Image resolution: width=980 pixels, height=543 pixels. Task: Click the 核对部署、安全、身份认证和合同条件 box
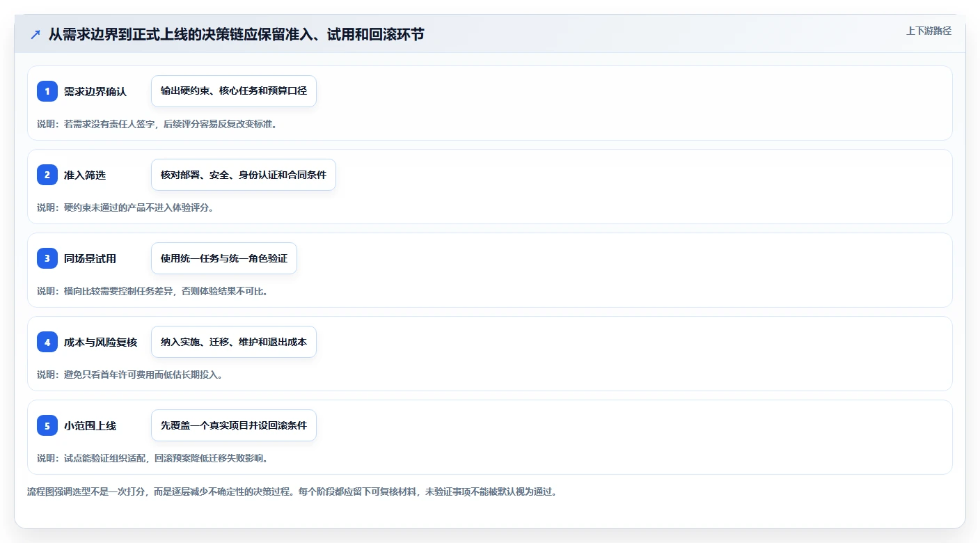point(244,175)
